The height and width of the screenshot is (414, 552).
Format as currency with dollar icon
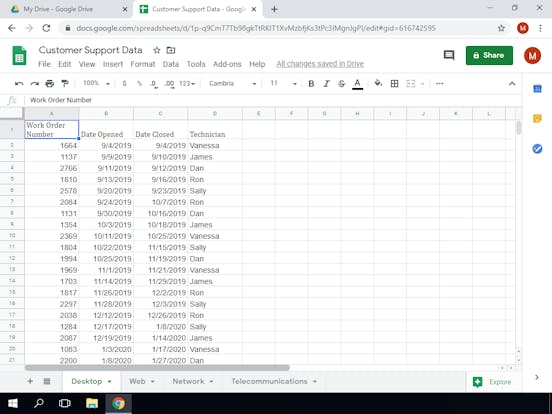coord(124,83)
